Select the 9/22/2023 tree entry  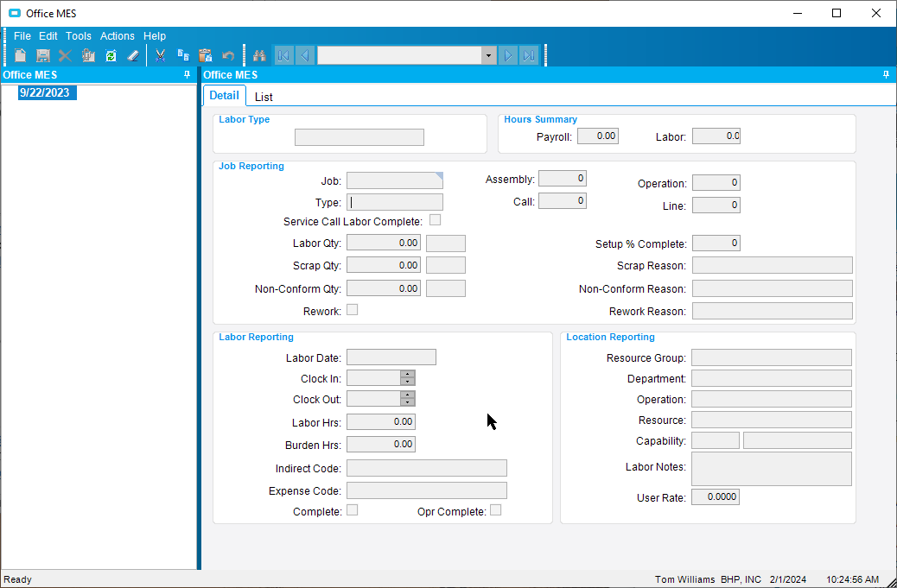click(44, 93)
